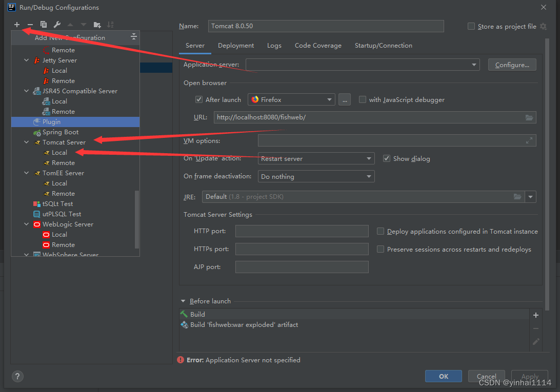Image resolution: width=560 pixels, height=392 pixels.
Task: Switch to Logs tab
Action: coord(274,46)
